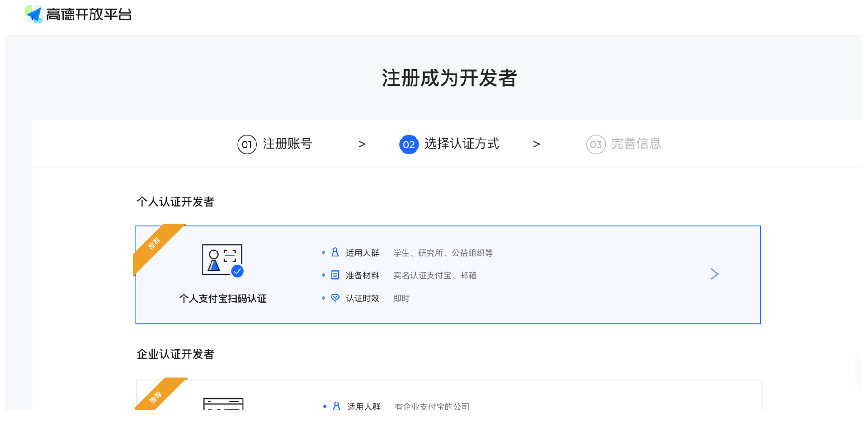
Task: Select the 个人支付宝扫码认证 card
Action: pos(448,274)
